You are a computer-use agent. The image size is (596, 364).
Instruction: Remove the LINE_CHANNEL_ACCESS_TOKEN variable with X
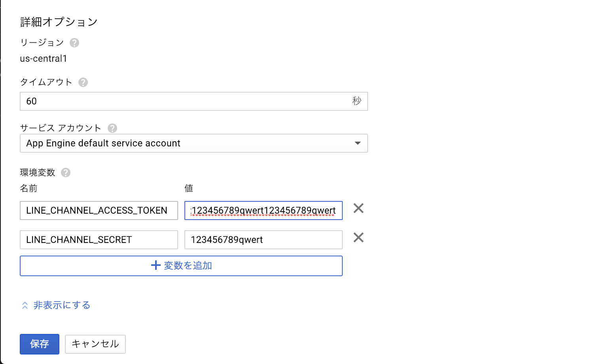coord(359,209)
